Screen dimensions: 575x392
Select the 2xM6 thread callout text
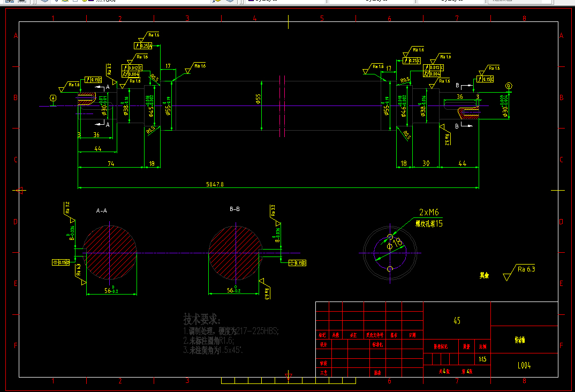click(429, 212)
